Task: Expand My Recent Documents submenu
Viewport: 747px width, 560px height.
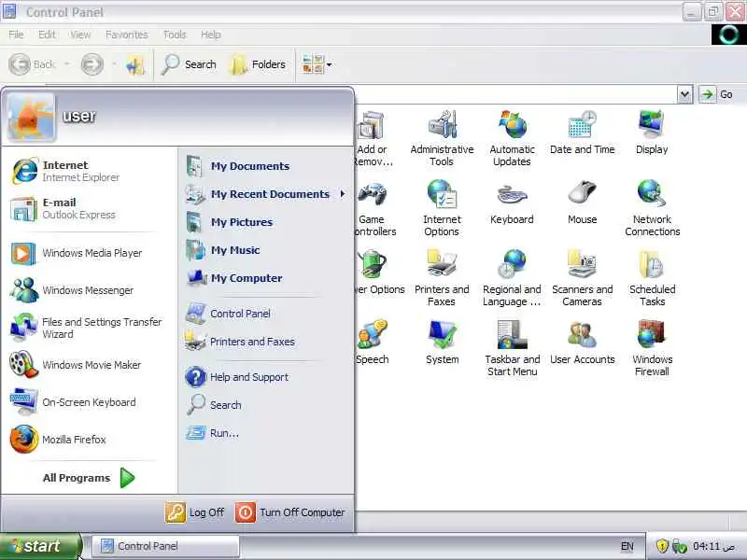Action: 265,194
